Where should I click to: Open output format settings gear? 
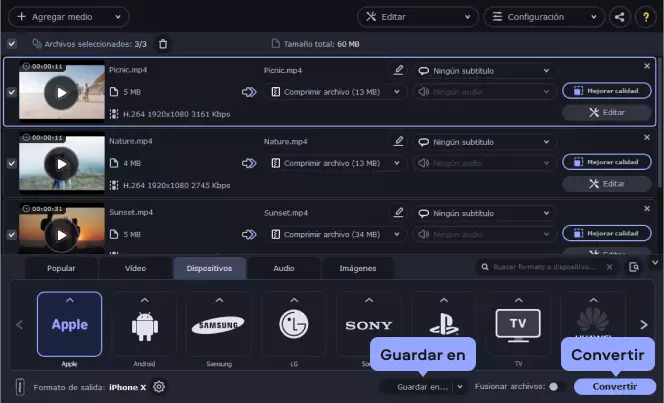(159, 386)
